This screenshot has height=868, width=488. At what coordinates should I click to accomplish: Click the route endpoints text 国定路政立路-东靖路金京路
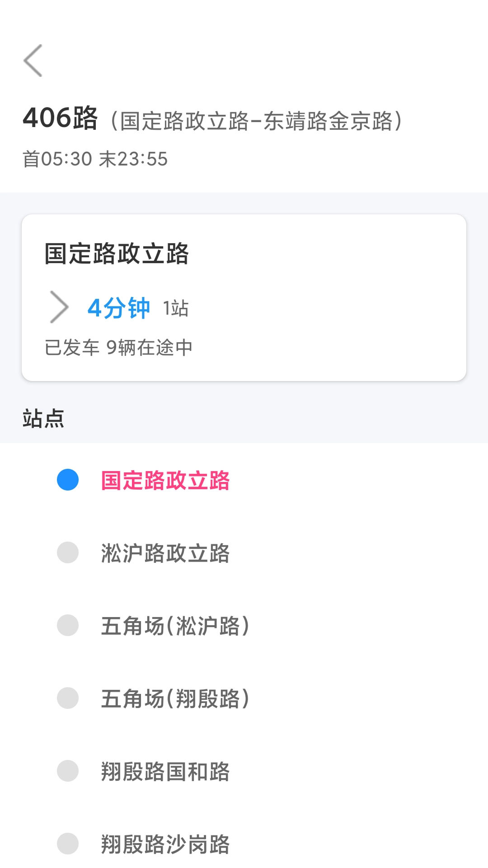point(258,119)
